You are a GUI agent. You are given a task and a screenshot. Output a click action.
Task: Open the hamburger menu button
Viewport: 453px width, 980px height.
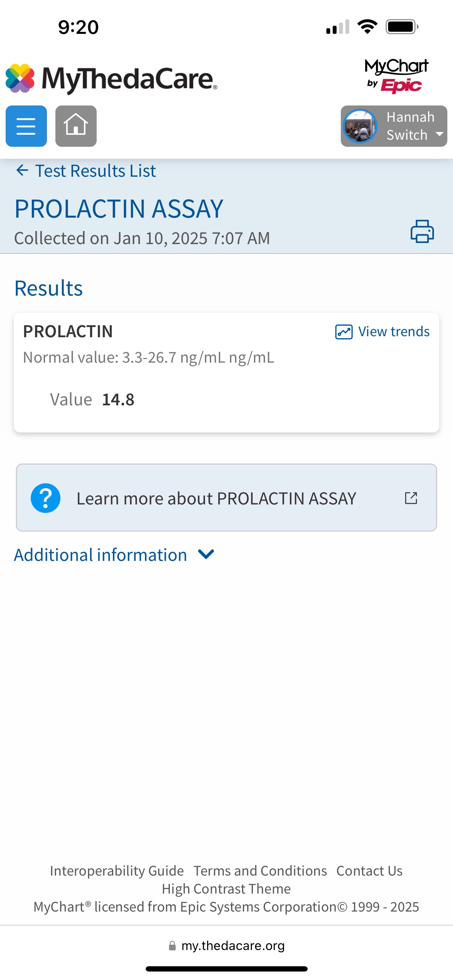[x=26, y=126]
